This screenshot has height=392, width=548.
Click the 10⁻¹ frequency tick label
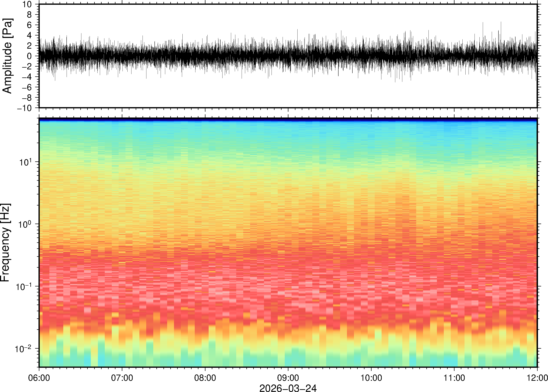[x=24, y=286]
